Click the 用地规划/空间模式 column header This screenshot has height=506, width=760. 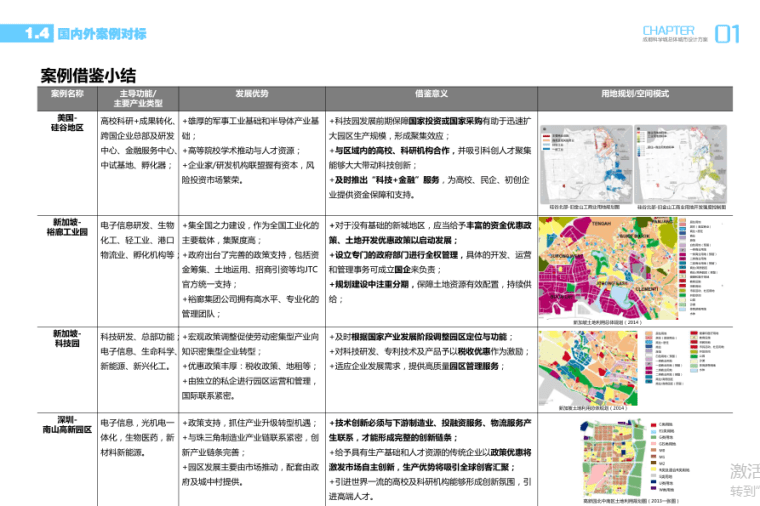coord(635,94)
